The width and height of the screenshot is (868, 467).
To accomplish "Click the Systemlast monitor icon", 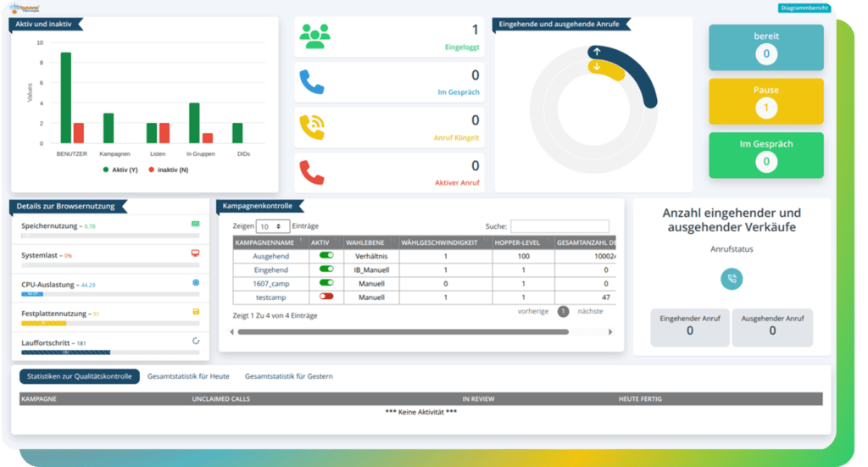I will pyautogui.click(x=196, y=253).
